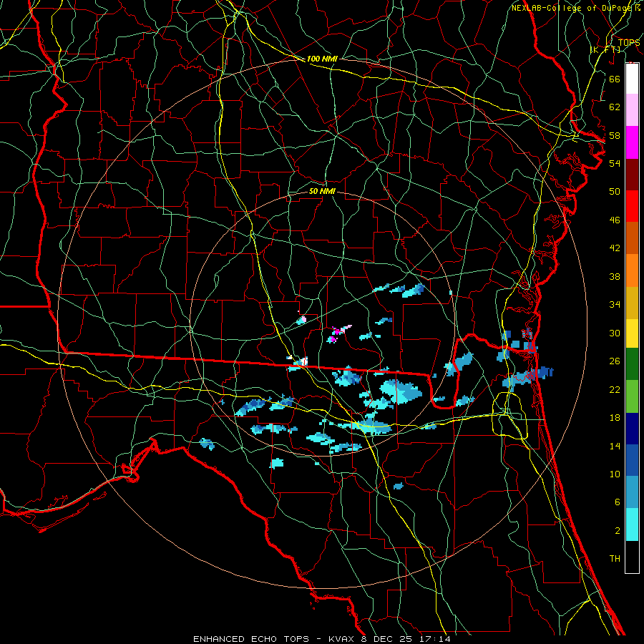The height and width of the screenshot is (644, 644).
Task: Click the "100 NMI" range ring label
Action: click(x=322, y=59)
